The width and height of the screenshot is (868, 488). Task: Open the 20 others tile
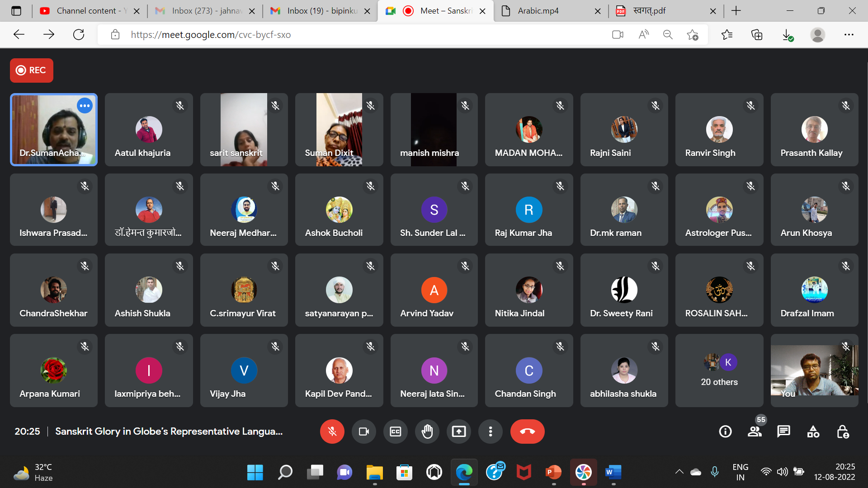719,371
